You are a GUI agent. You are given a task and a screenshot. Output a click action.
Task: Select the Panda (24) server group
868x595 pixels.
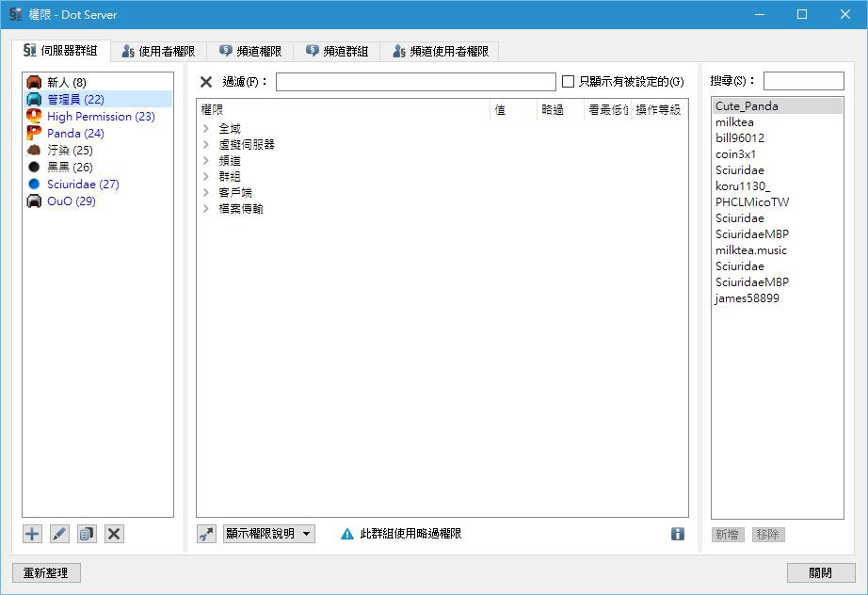(75, 134)
